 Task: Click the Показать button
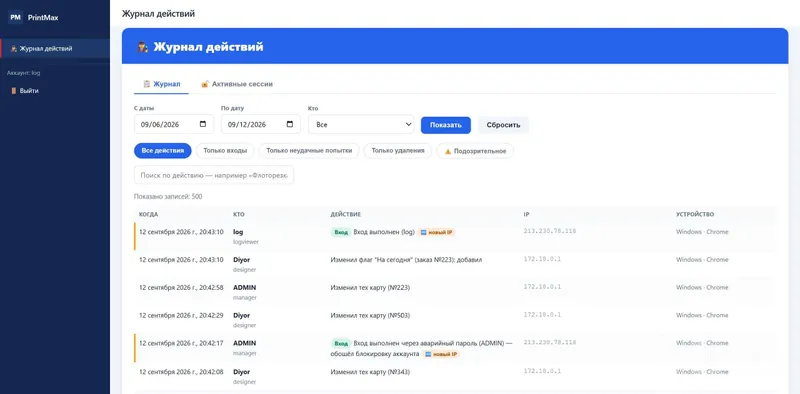pyautogui.click(x=446, y=125)
